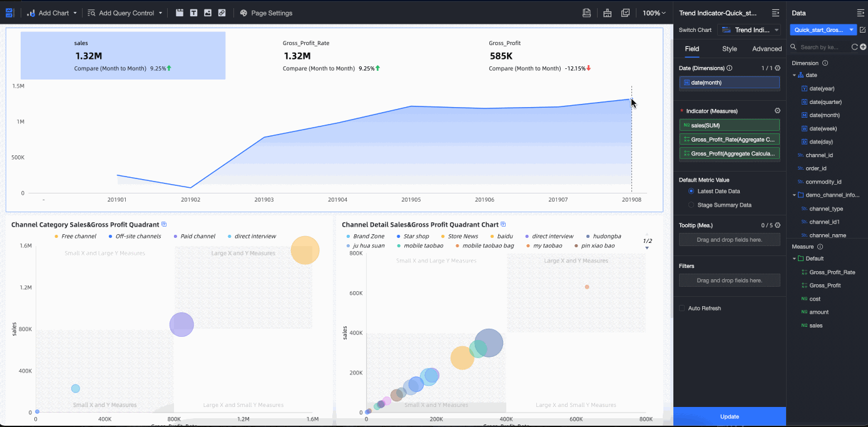This screenshot has height=427, width=868.
Task: Switch to the Advanced tab
Action: pyautogui.click(x=767, y=49)
